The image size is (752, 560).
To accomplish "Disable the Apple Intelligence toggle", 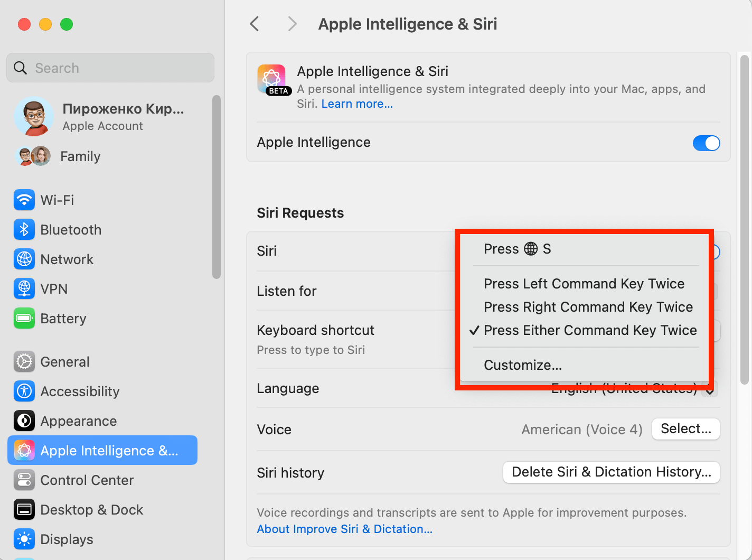I will pos(706,143).
